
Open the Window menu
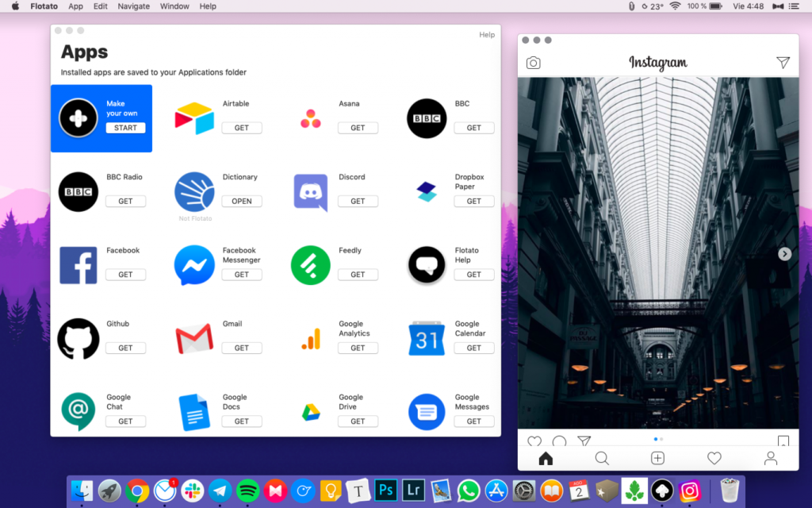(x=174, y=6)
